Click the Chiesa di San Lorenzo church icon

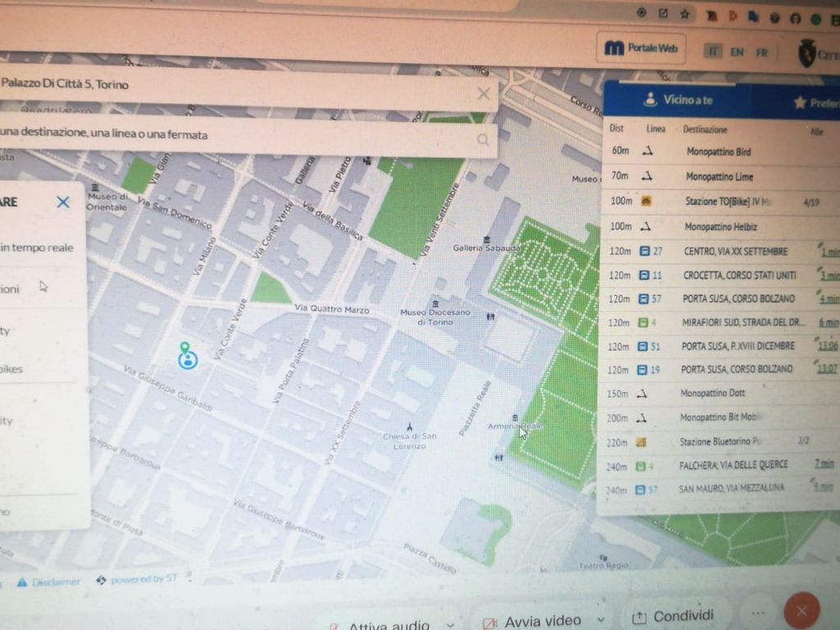point(409,427)
